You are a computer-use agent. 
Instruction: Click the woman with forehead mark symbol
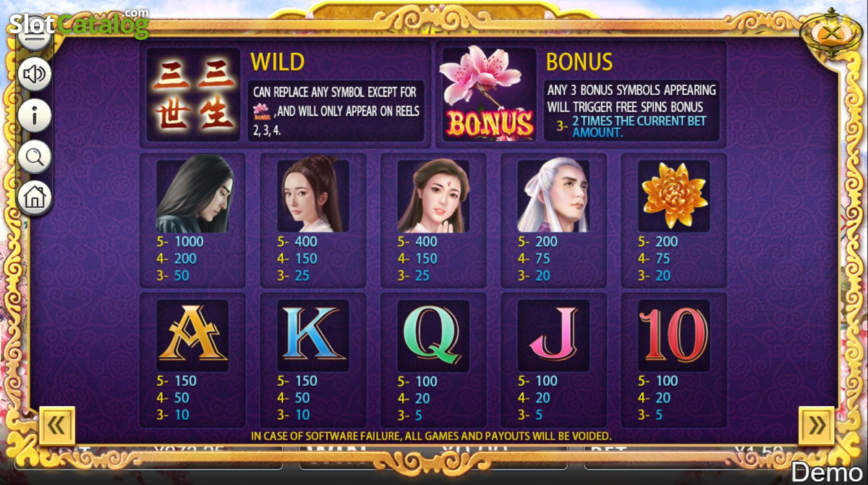tap(433, 196)
